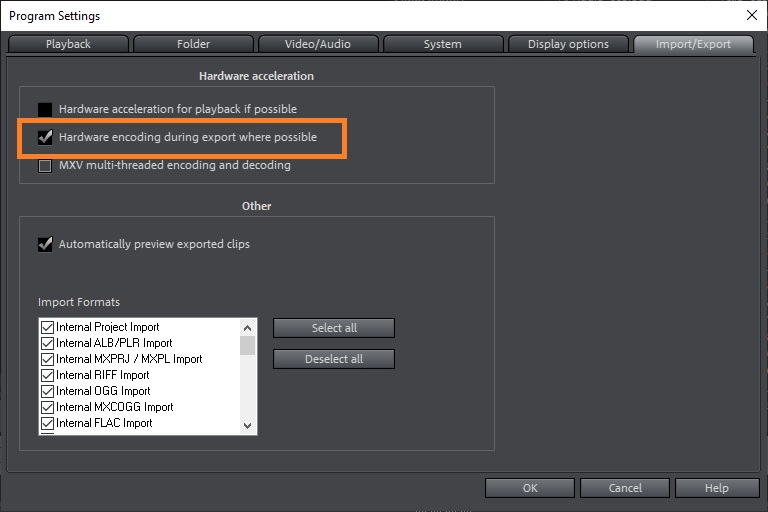Go to the Video/Audio tab

pyautogui.click(x=318, y=44)
